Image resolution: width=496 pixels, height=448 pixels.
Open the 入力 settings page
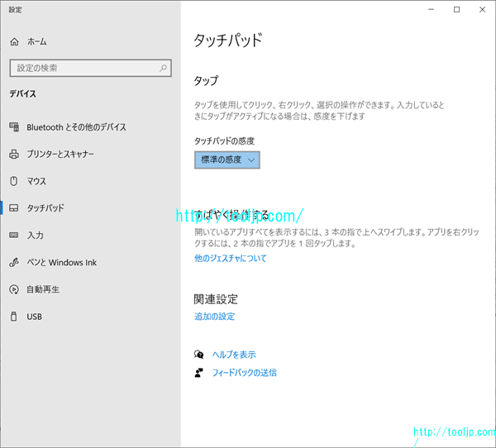35,235
